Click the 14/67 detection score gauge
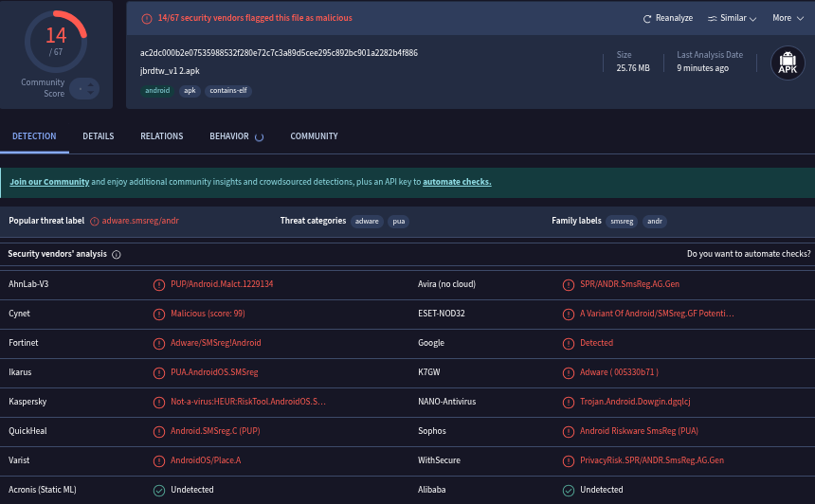This screenshot has width=815, height=504. pos(56,41)
